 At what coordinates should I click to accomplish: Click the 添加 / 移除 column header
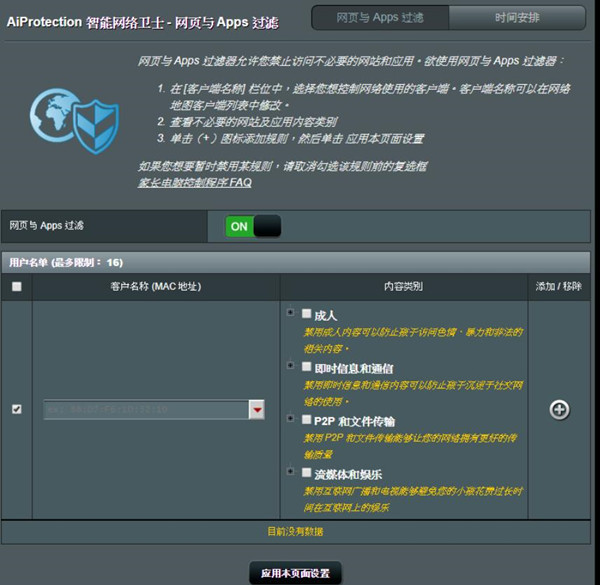pyautogui.click(x=559, y=287)
